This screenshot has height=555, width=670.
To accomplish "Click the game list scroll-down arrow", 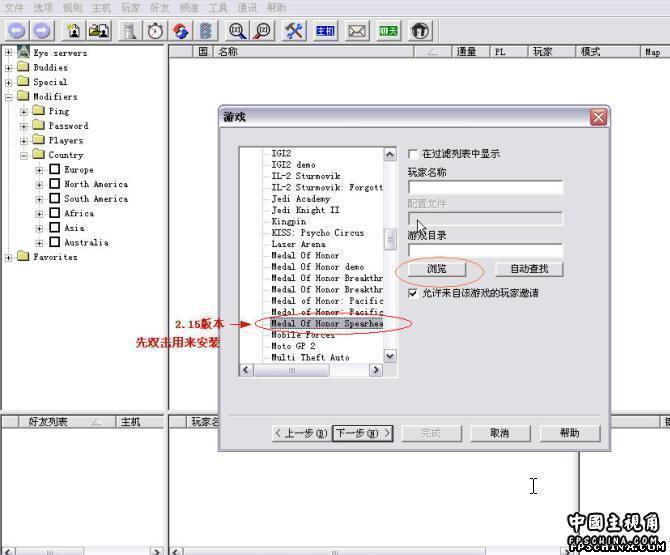I will [x=390, y=356].
